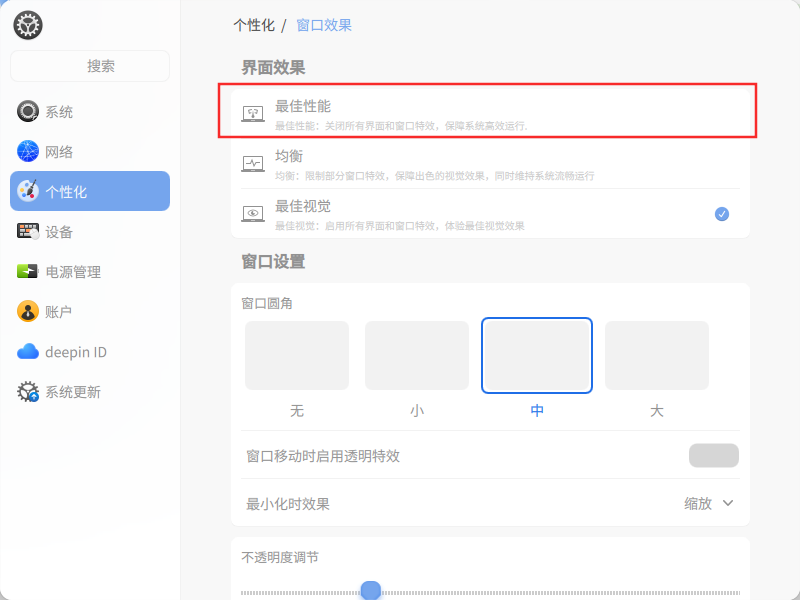This screenshot has height=600, width=800.
Task: Pick the 大 window corner radius thumbnail
Action: tap(657, 356)
